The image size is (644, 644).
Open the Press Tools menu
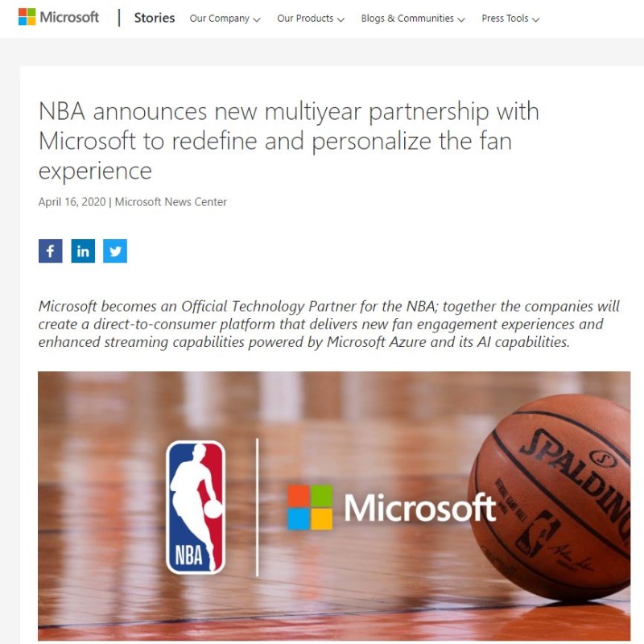pos(510,19)
